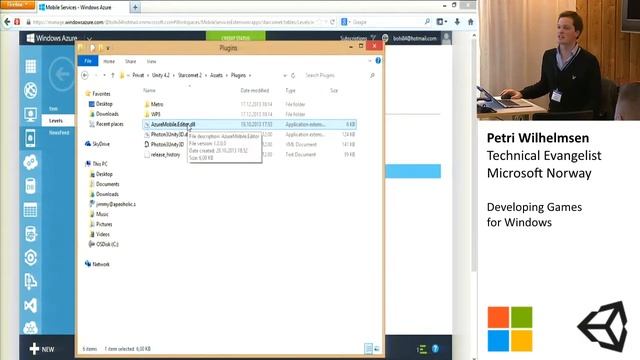Open Media Services circular icon in Azure sidebar

31,258
